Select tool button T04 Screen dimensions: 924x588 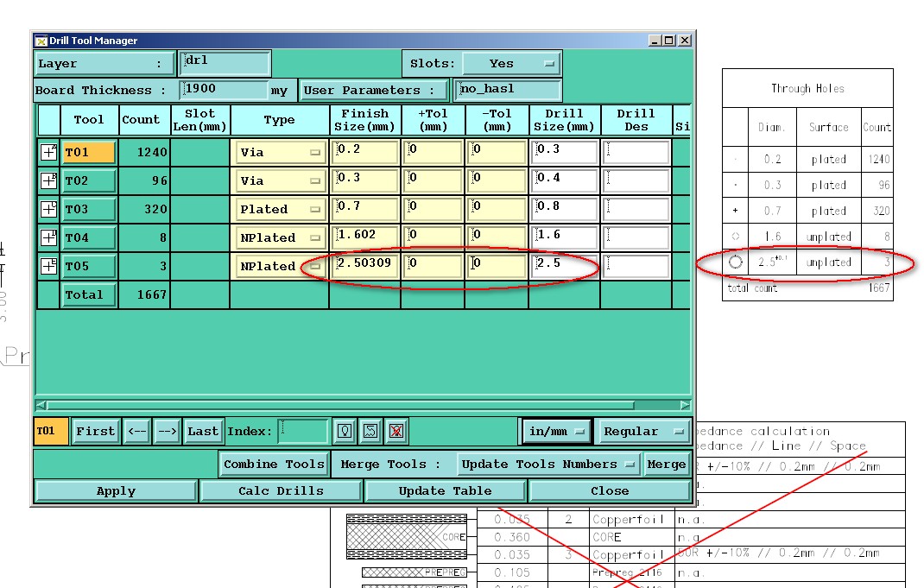(89, 237)
